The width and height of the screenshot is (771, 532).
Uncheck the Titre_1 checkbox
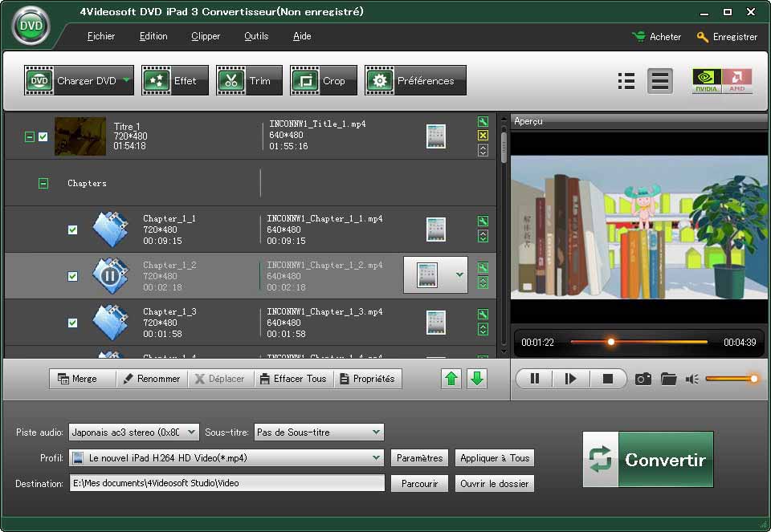pos(43,136)
